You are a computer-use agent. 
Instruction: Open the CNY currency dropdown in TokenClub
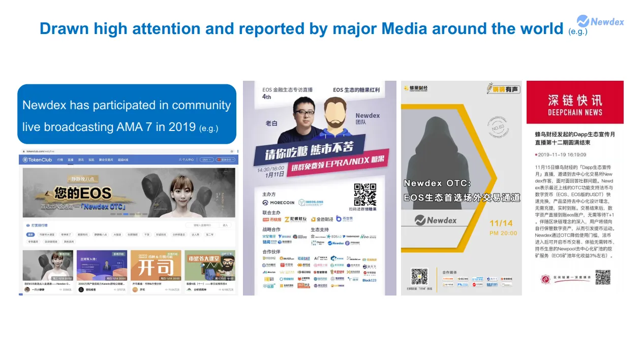[x=206, y=159]
